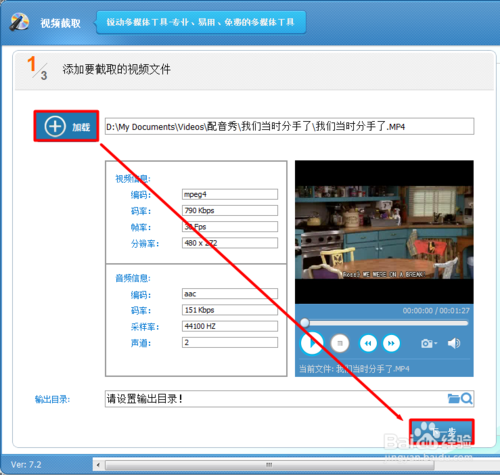
Task: Click the 视频截取 title text
Action: click(60, 23)
